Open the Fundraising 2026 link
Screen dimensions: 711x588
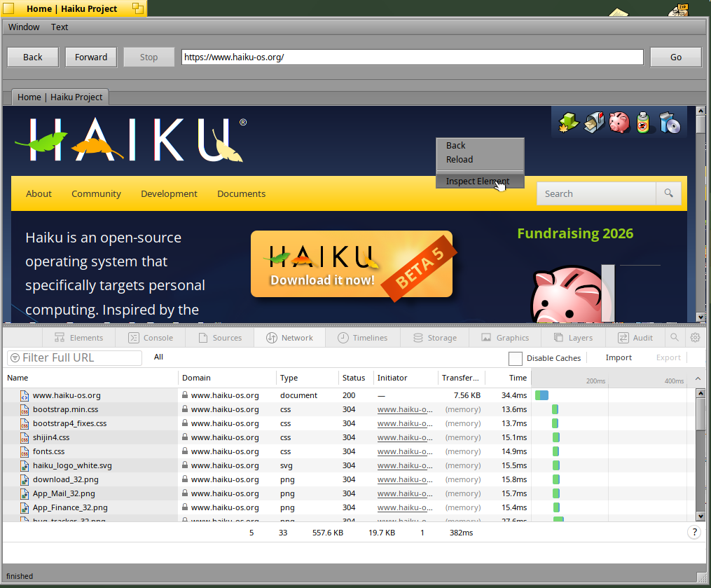coord(575,233)
